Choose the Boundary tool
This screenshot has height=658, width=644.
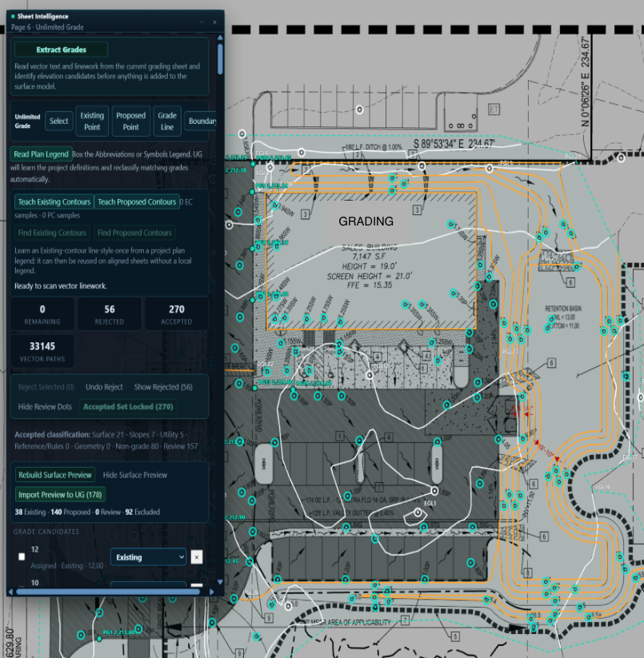tap(202, 121)
